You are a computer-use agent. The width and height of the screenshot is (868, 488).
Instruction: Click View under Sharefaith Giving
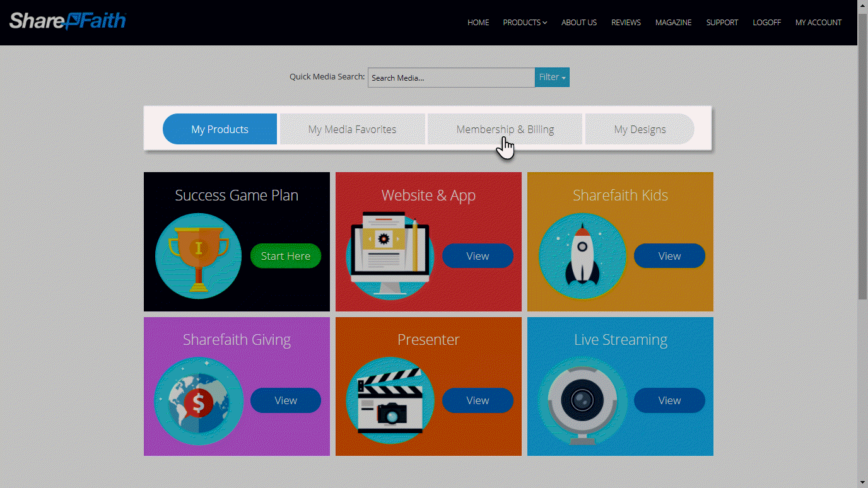click(x=286, y=400)
